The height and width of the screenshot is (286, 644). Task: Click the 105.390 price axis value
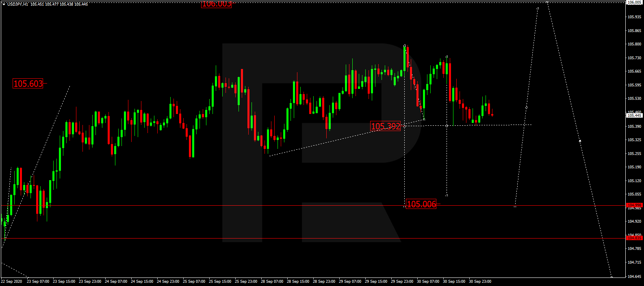point(634,127)
